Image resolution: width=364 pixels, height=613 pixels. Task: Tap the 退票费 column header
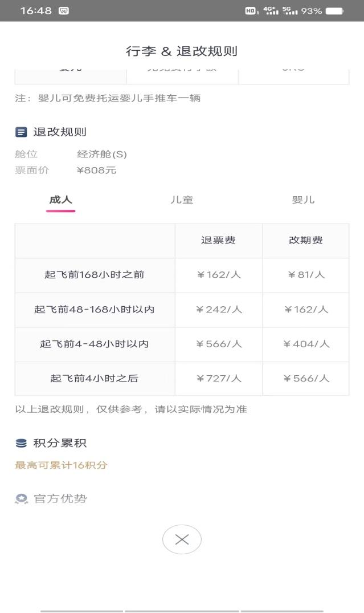(x=218, y=241)
